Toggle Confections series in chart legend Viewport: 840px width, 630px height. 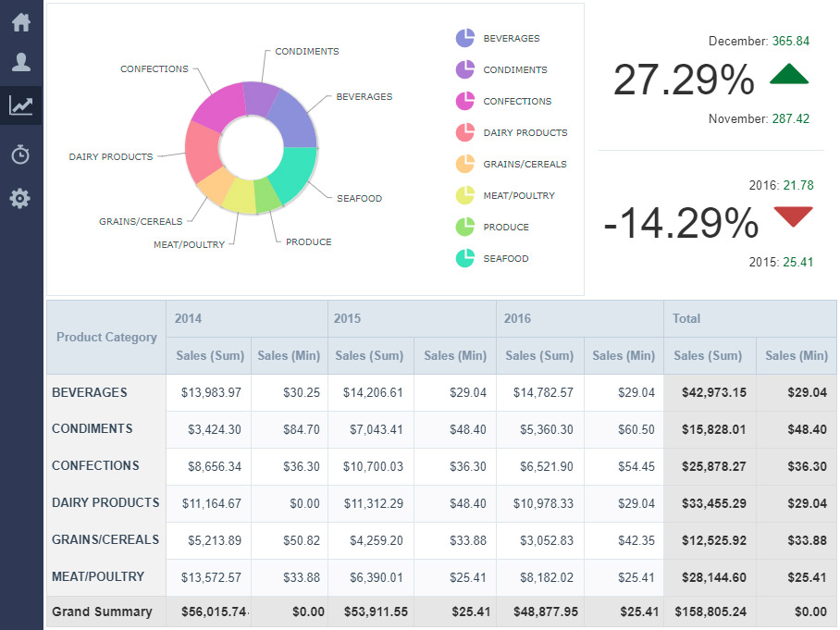pyautogui.click(x=516, y=101)
